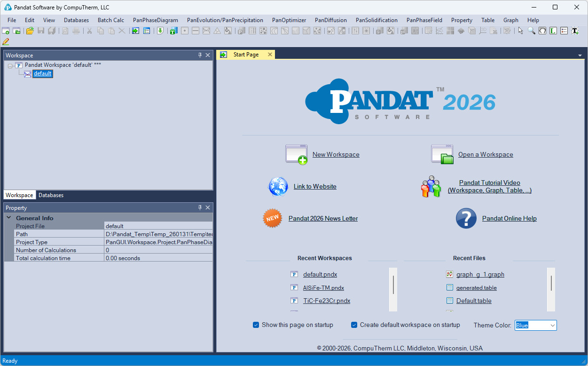Collapse the Pandat Workspace 'default' tree node

10,65
